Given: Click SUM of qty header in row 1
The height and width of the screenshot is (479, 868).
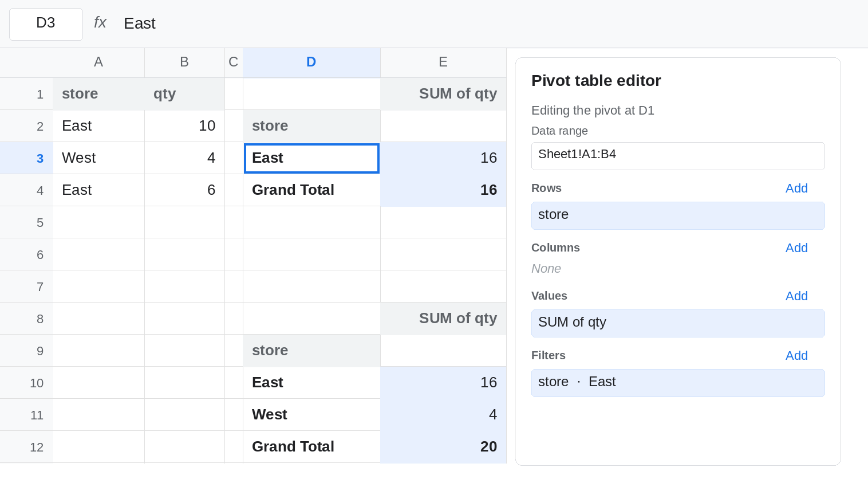Looking at the screenshot, I should click(x=443, y=94).
